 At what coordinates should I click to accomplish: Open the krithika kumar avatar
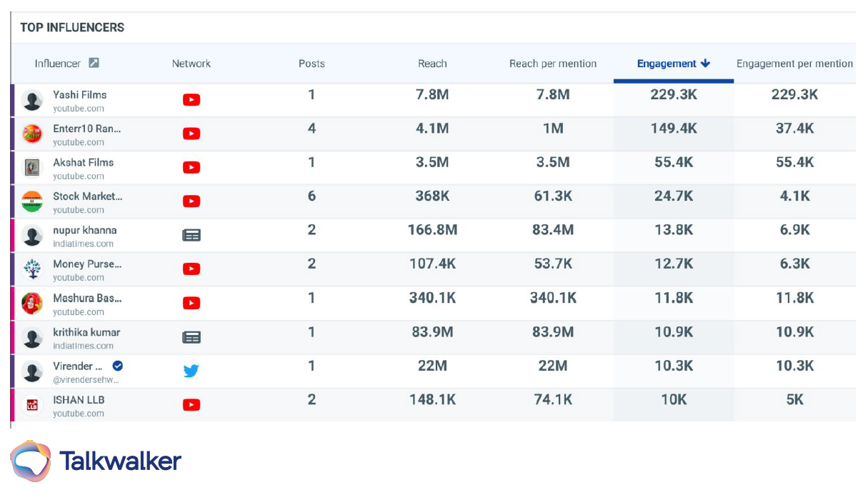32,338
